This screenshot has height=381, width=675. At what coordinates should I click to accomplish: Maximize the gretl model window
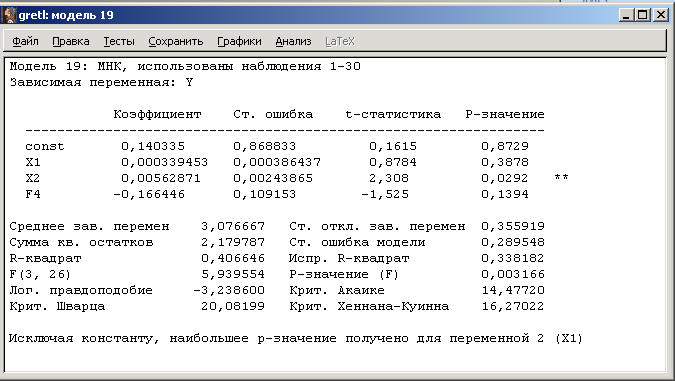[643, 15]
